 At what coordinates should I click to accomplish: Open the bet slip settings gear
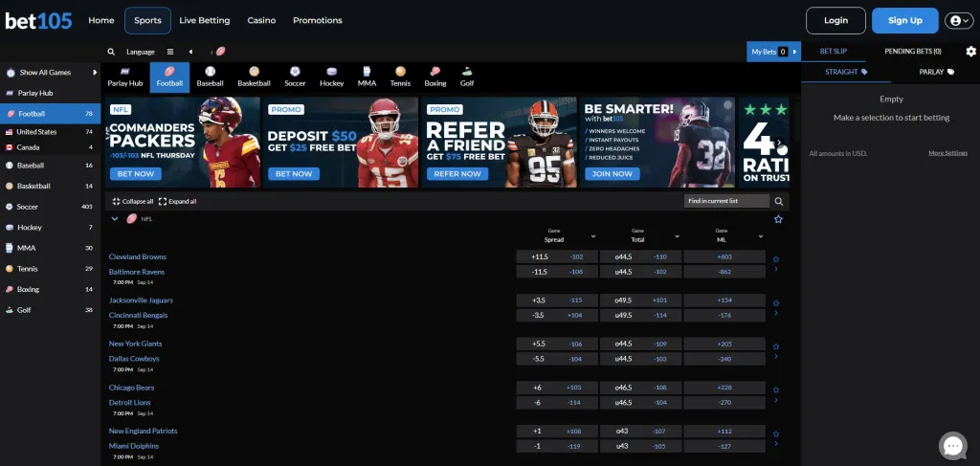point(970,52)
